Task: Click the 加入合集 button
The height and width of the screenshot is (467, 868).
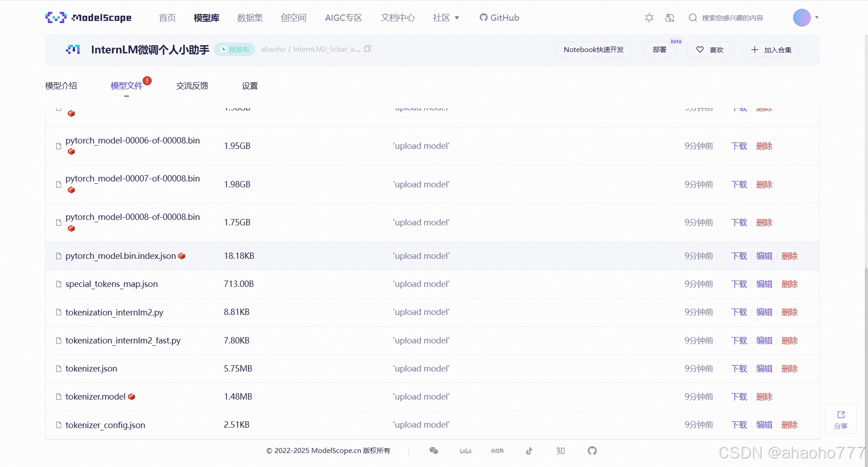Action: [770, 49]
